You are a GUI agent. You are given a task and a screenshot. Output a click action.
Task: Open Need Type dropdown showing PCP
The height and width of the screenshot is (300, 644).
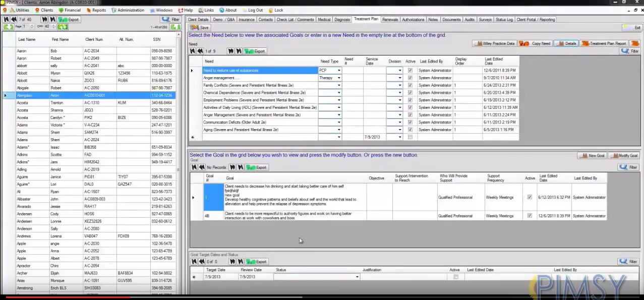click(x=339, y=71)
